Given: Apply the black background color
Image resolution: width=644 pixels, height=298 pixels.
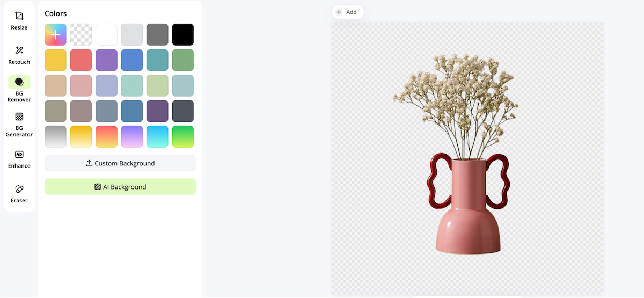Looking at the screenshot, I should tap(183, 34).
